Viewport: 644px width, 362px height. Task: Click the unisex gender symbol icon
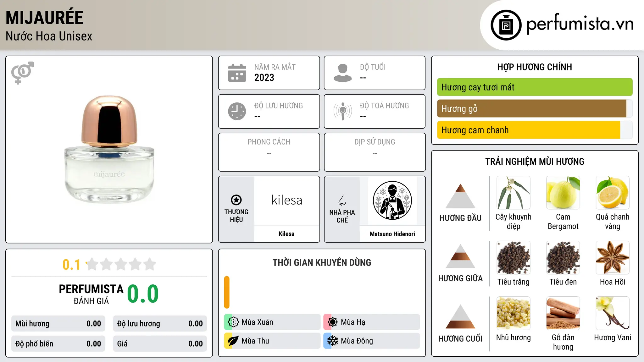22,73
